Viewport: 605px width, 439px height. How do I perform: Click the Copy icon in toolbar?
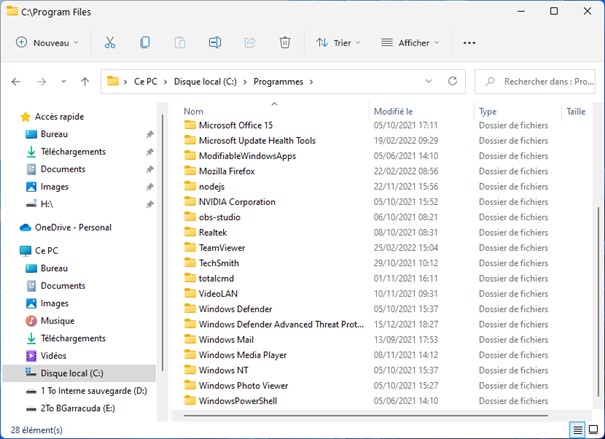145,43
